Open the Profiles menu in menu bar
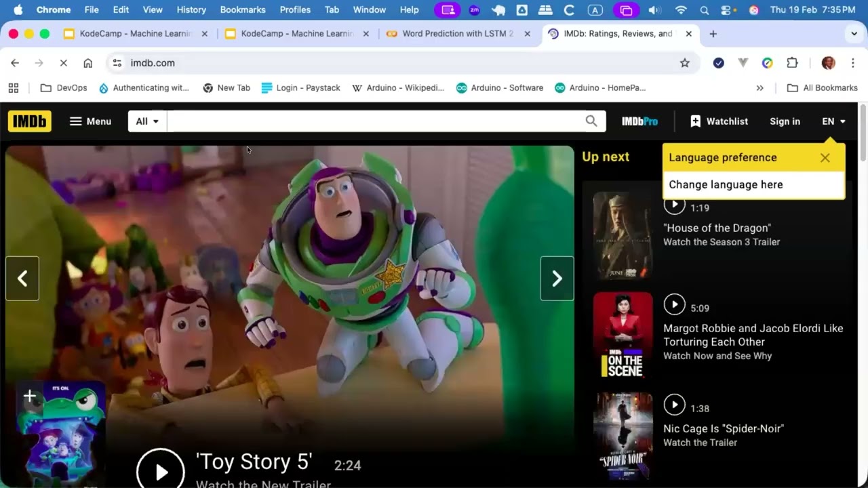Screen dimensions: 868x488 click(295, 10)
